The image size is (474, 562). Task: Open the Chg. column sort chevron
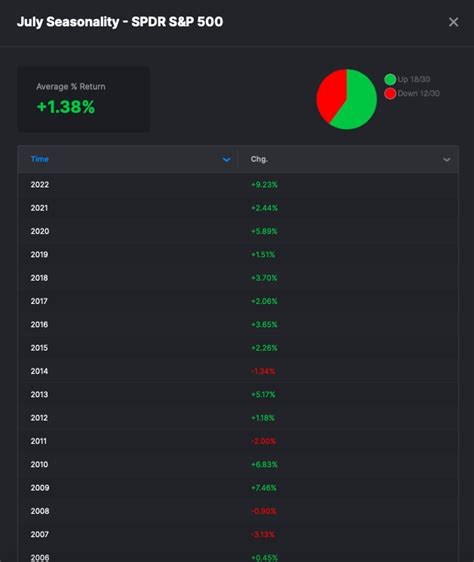(x=447, y=159)
